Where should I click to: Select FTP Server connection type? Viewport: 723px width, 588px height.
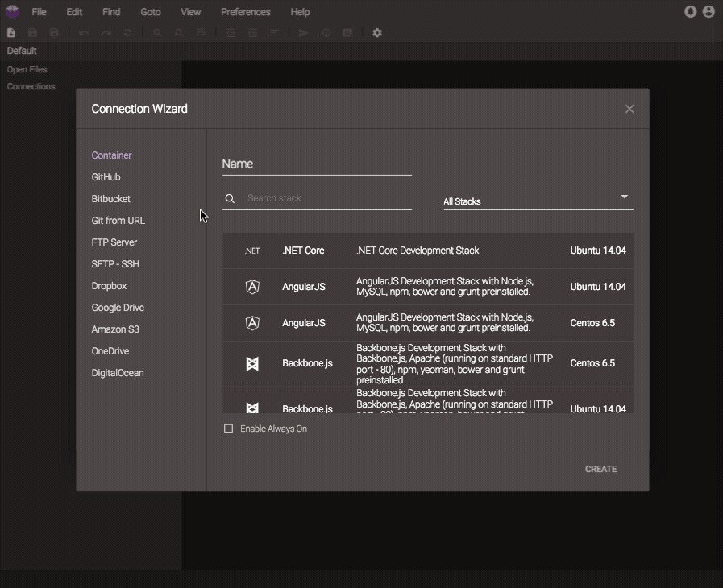114,242
